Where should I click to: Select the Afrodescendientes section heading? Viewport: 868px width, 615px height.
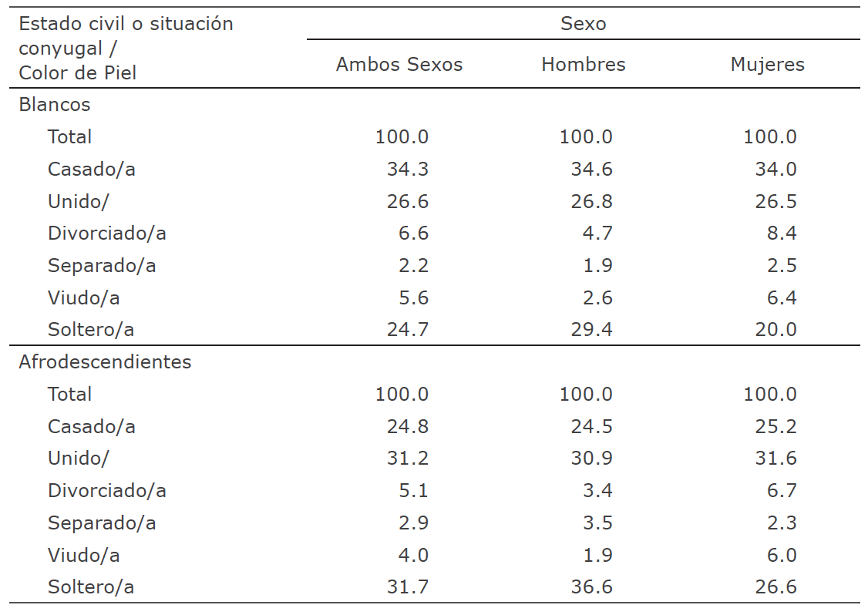point(105,362)
